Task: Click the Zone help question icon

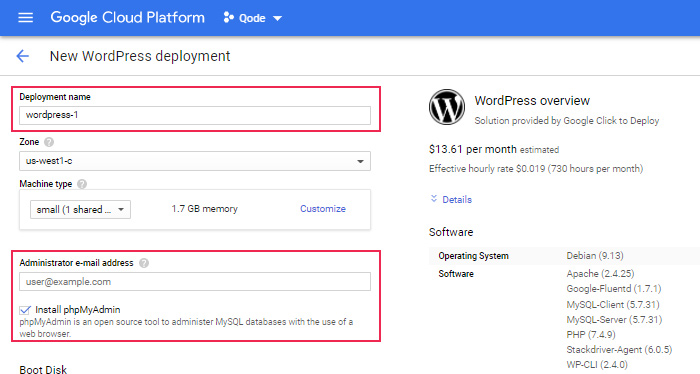Action: [x=49, y=142]
